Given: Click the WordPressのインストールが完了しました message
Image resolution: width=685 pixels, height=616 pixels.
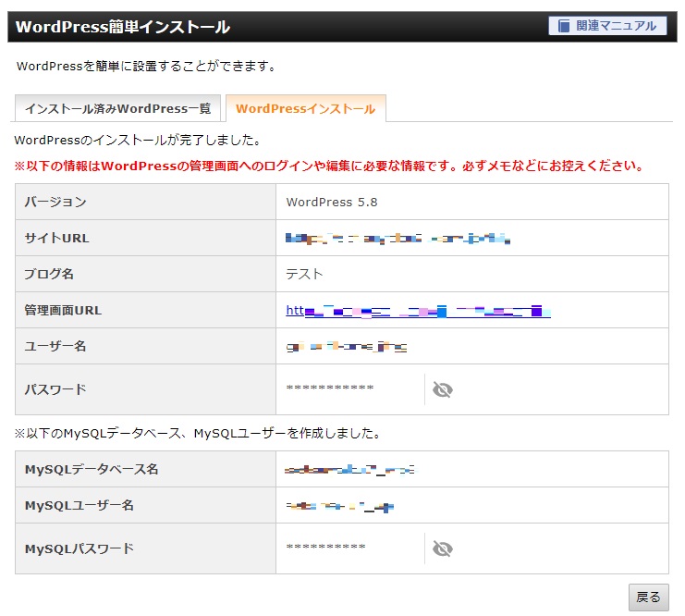Looking at the screenshot, I should point(138,140).
